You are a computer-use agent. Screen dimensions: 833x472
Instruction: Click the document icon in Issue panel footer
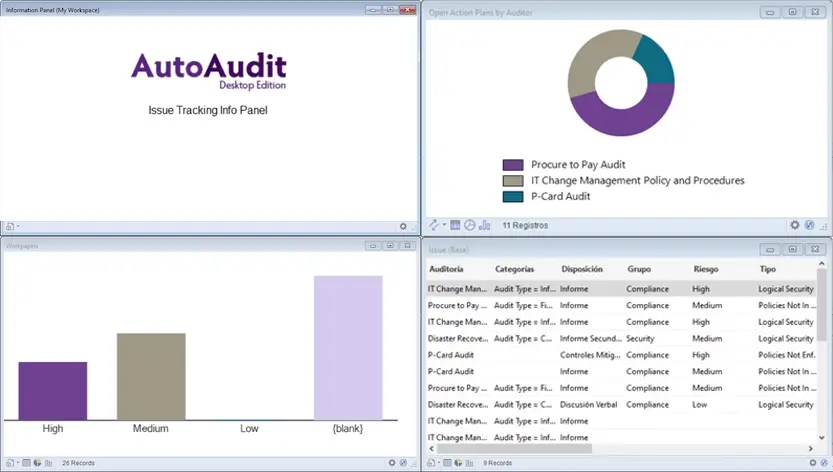coord(431,463)
